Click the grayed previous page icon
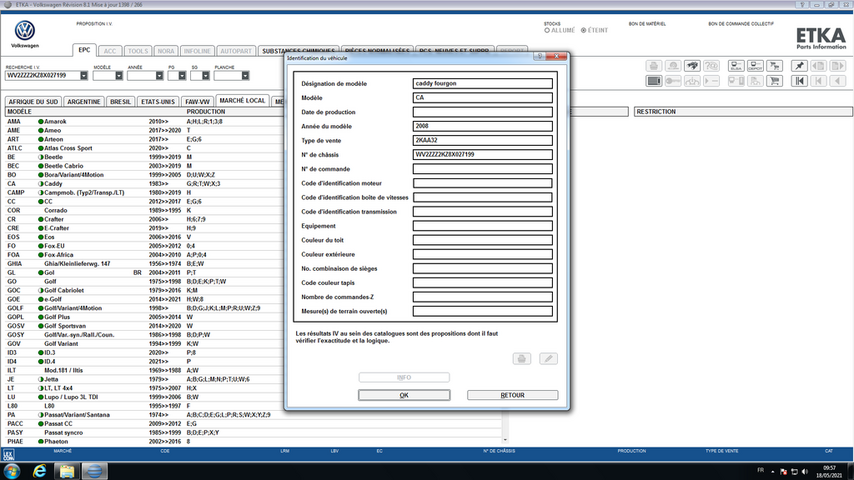The image size is (854, 480). 818,66
